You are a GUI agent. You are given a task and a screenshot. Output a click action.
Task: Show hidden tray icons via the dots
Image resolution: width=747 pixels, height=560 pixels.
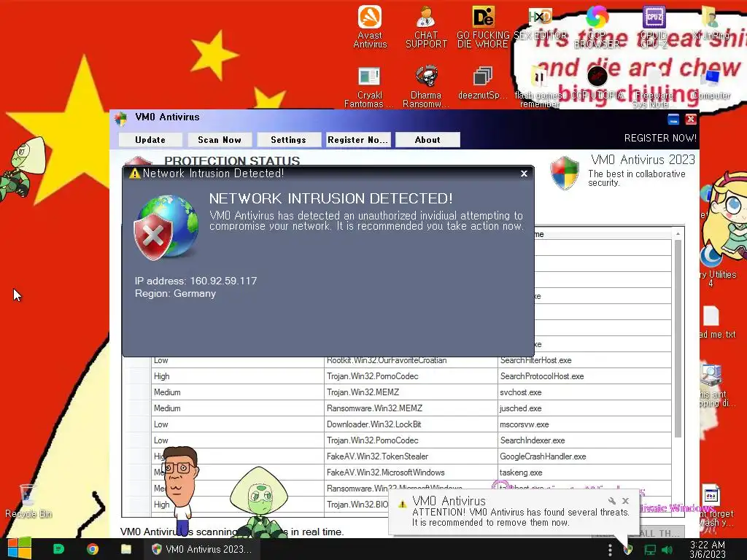pyautogui.click(x=610, y=550)
